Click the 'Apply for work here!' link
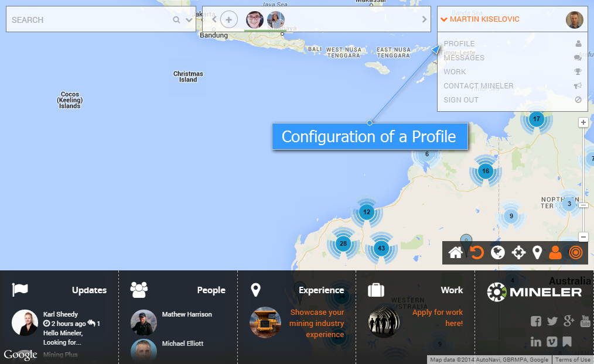 click(438, 318)
